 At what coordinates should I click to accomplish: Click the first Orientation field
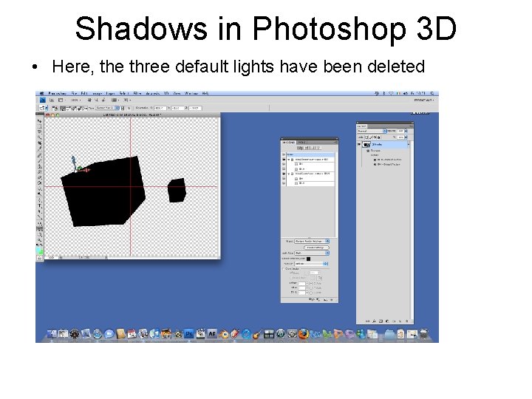pos(160,108)
